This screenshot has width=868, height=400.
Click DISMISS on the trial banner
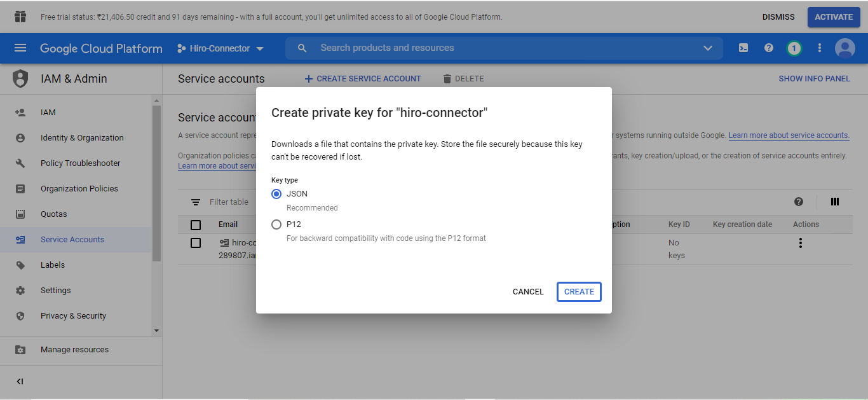pyautogui.click(x=778, y=17)
